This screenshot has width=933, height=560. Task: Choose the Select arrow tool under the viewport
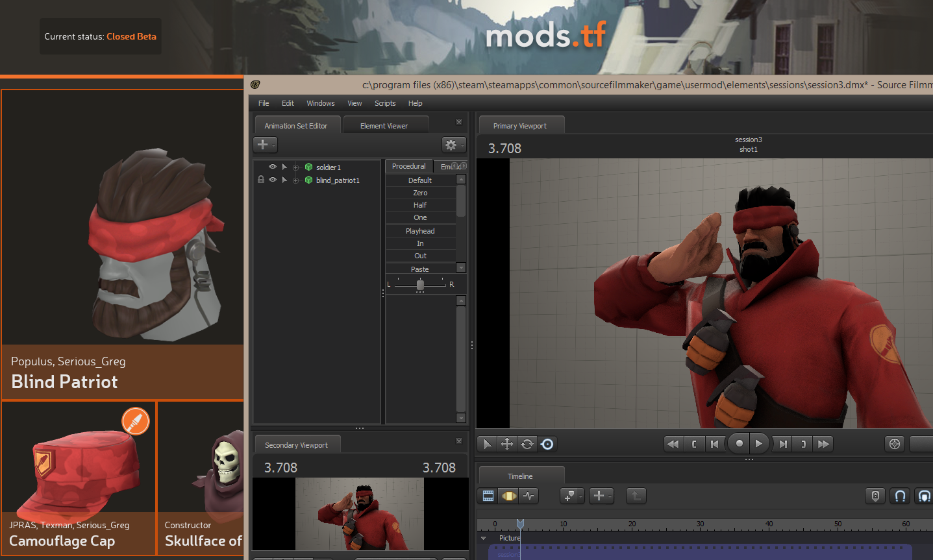pos(487,444)
